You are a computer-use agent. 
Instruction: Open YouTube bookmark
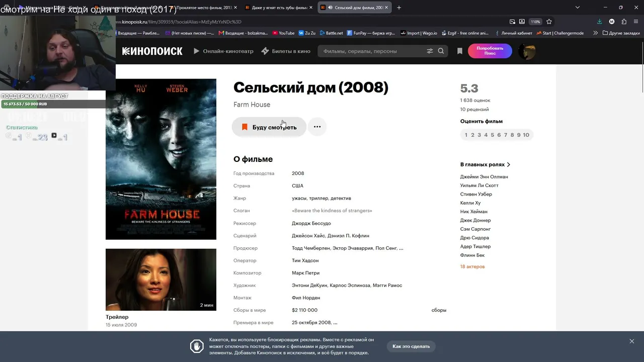[x=283, y=33]
